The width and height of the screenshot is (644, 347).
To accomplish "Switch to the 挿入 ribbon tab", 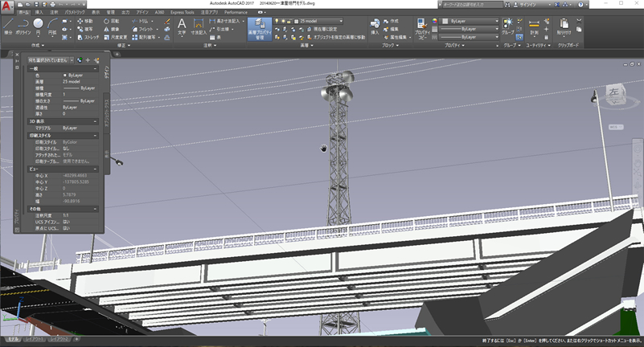I will (x=39, y=13).
